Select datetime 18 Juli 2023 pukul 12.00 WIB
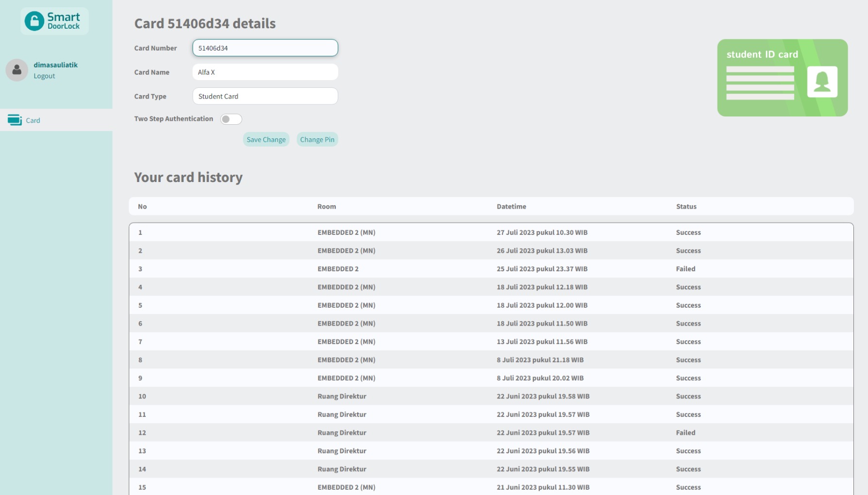This screenshot has width=868, height=495. [x=542, y=305]
